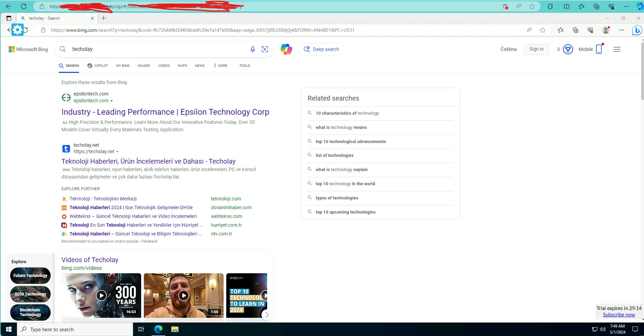View site information lock icon
The image size is (644, 336).
click(x=43, y=30)
